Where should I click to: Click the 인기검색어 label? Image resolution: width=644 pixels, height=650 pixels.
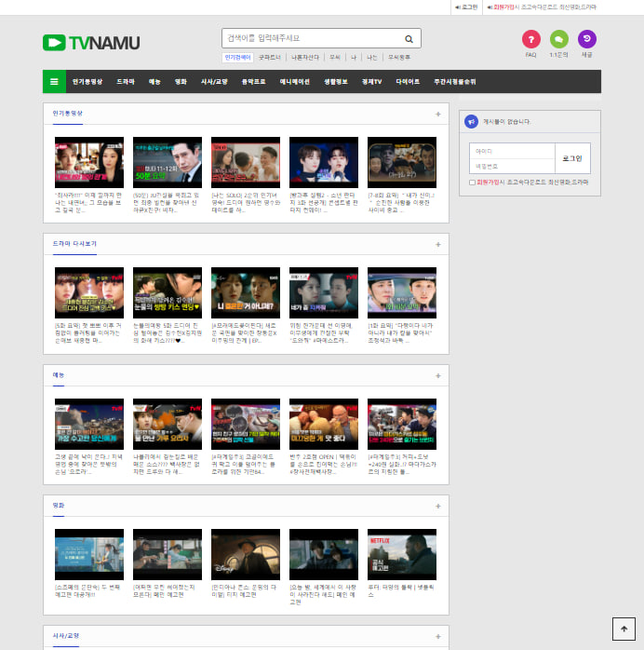(237, 57)
